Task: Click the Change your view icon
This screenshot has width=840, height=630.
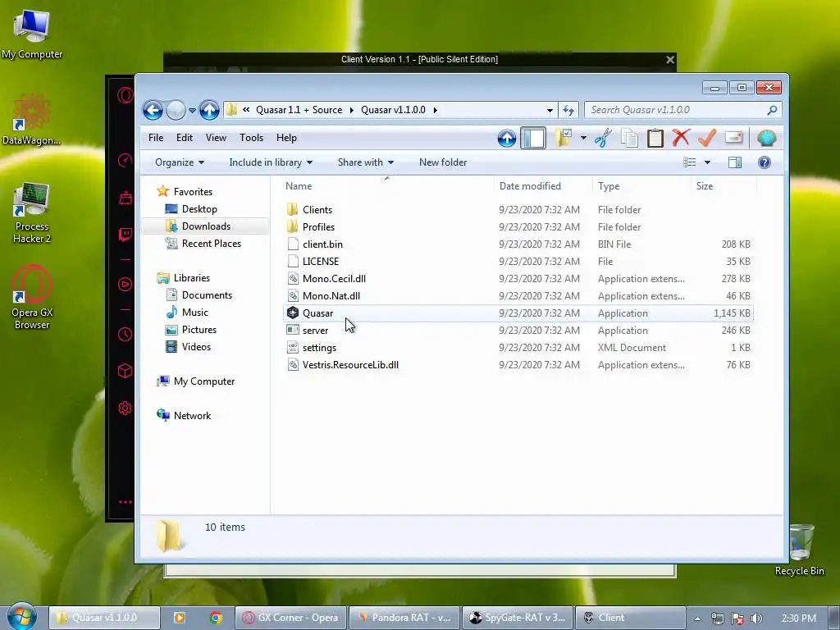Action: (x=689, y=162)
